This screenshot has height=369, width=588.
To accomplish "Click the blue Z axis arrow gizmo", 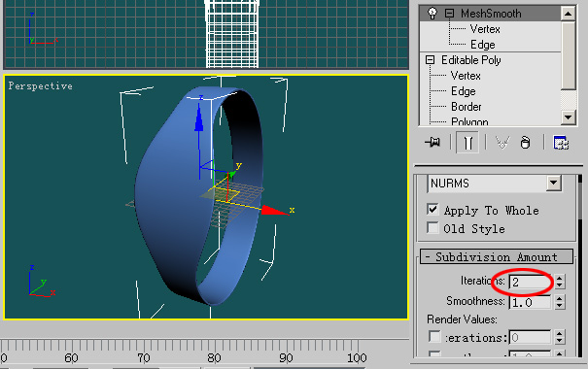I will click(198, 117).
